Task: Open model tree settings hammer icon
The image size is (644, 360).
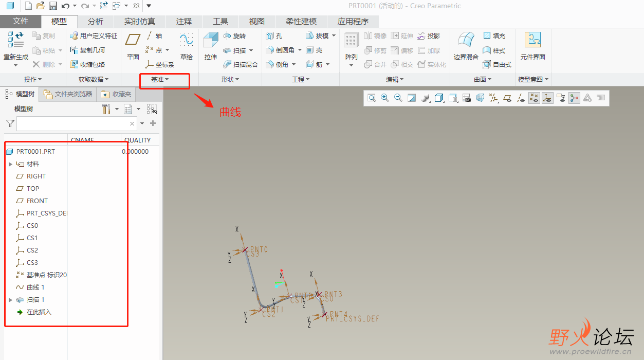Action: pos(106,109)
